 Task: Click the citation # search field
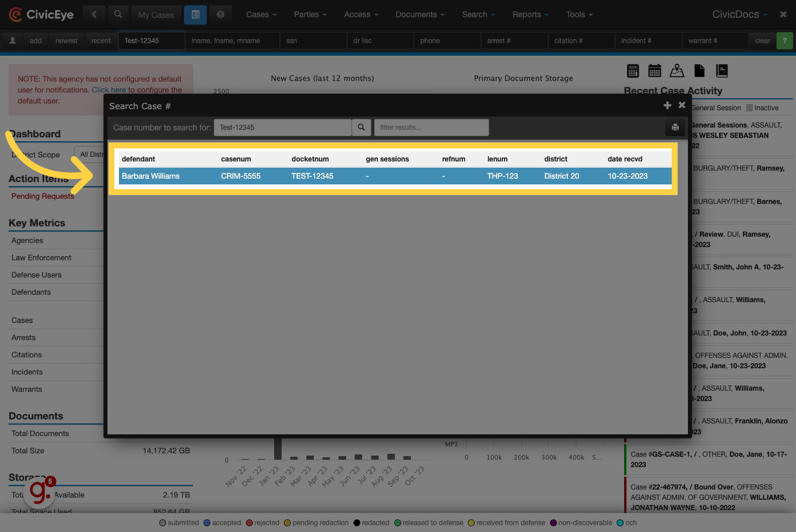pos(582,41)
